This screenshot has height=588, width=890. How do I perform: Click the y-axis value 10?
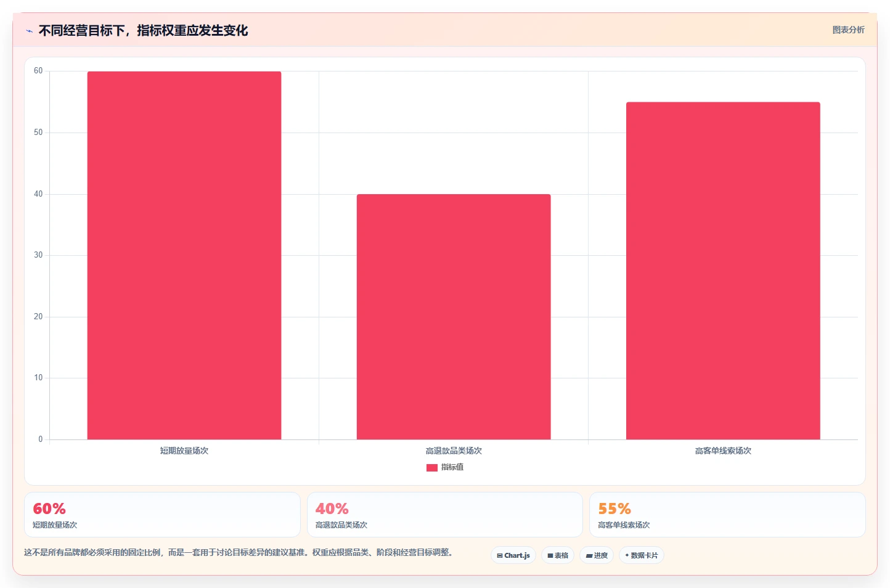(38, 378)
